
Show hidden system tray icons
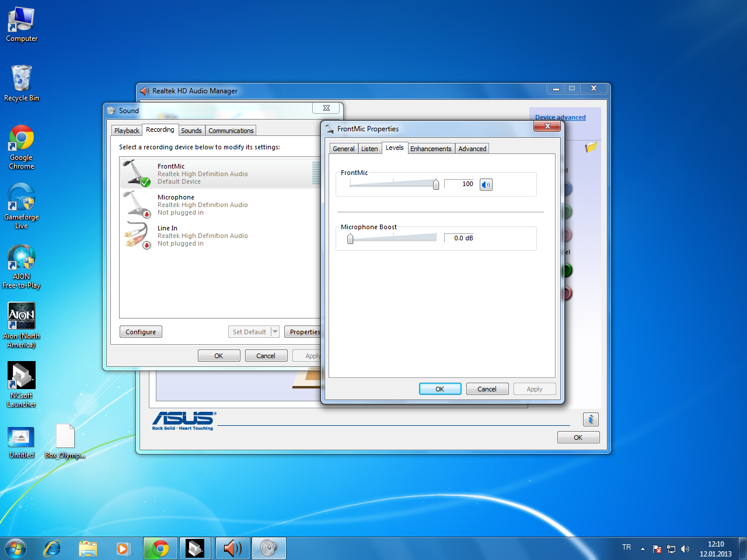click(x=643, y=549)
